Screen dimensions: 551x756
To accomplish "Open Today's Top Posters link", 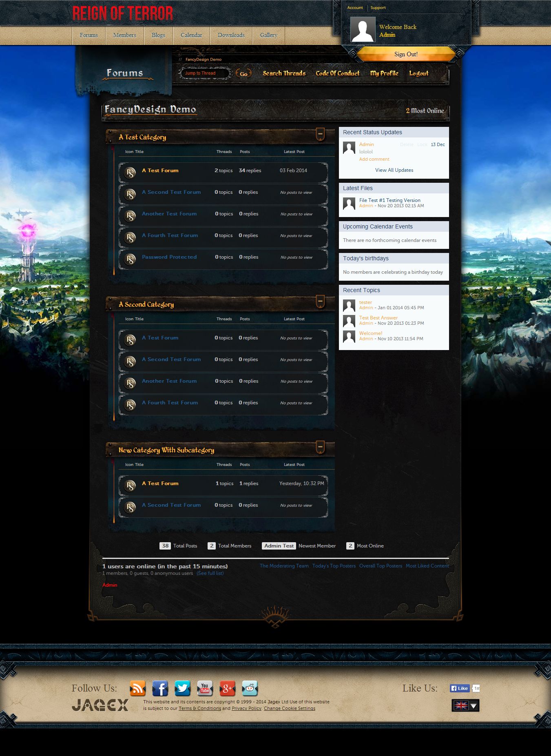I will click(334, 566).
